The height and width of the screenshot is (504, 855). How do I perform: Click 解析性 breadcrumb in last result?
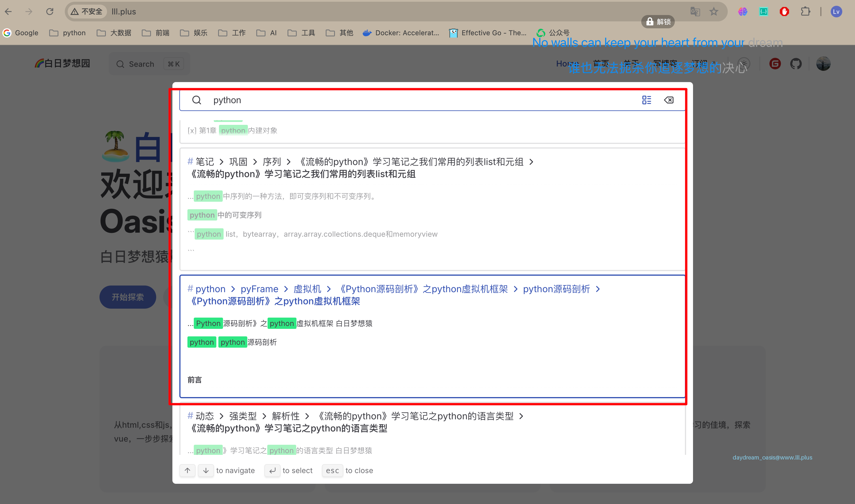pyautogui.click(x=285, y=416)
